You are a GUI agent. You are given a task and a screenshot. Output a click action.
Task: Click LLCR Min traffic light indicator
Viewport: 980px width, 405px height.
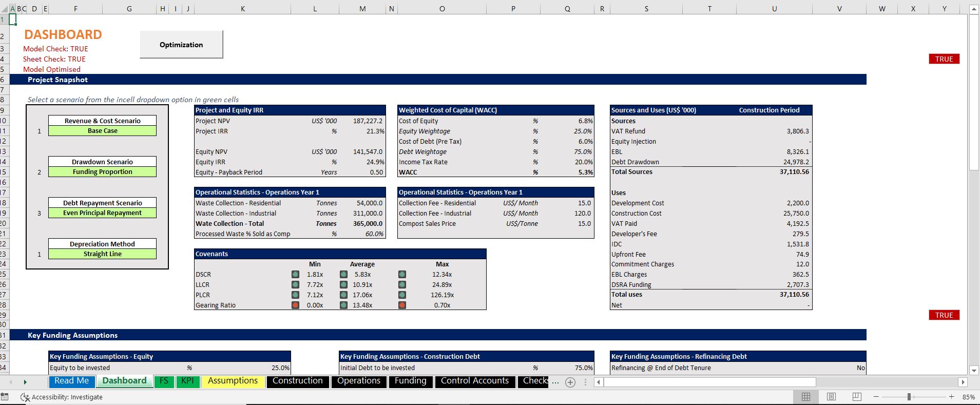[x=295, y=284]
